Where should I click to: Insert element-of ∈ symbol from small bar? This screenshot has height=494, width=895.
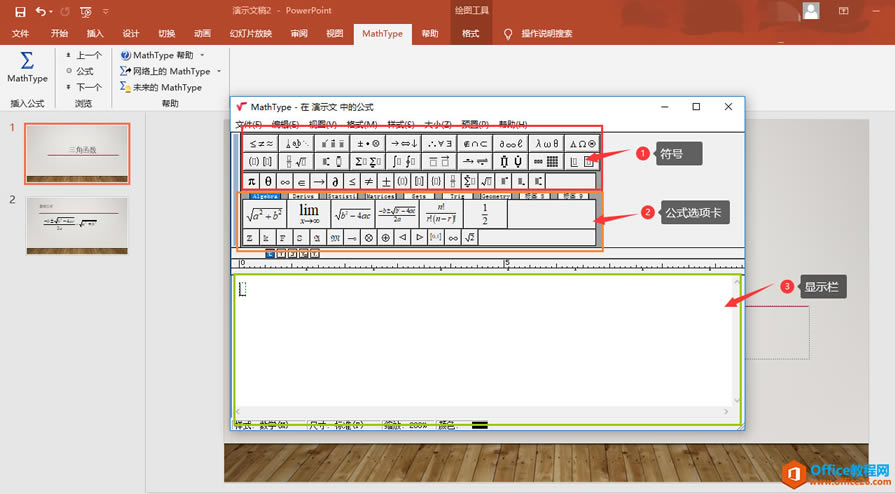301,182
